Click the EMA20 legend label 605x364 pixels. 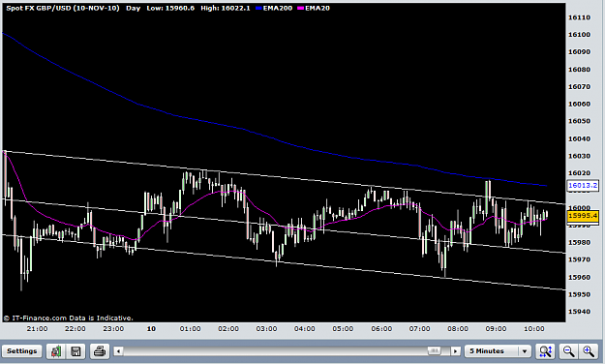point(318,8)
